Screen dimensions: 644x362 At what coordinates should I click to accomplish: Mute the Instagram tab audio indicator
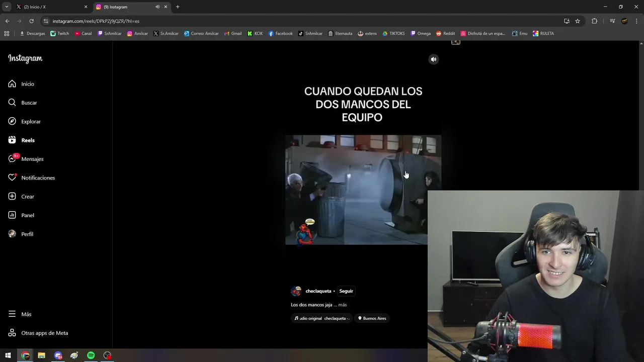click(x=157, y=7)
